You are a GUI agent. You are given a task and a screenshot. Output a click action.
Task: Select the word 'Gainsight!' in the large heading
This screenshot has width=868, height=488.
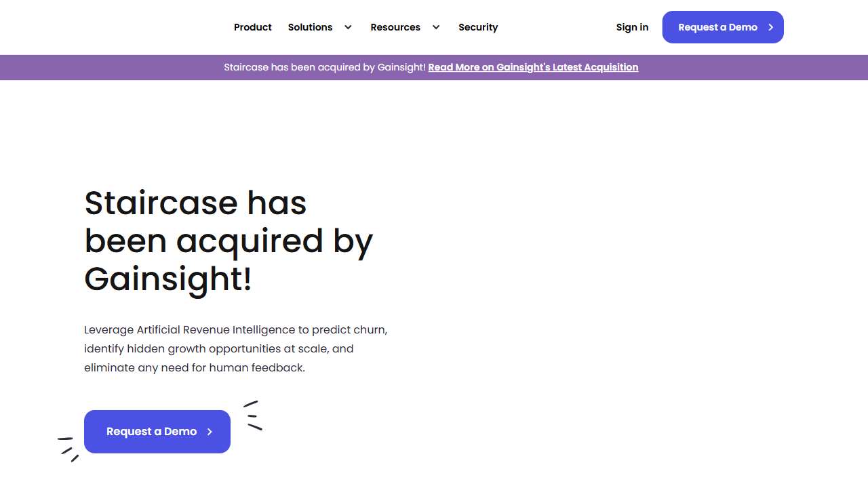point(167,279)
